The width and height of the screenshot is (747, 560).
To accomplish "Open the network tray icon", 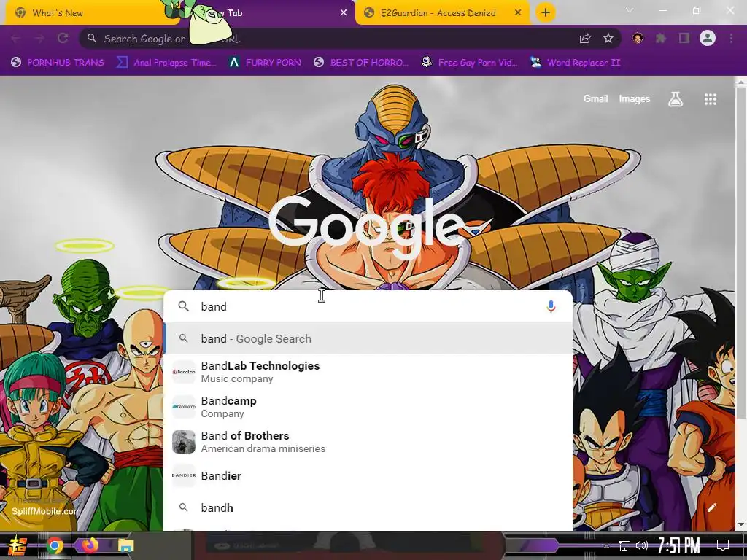I will 624,545.
